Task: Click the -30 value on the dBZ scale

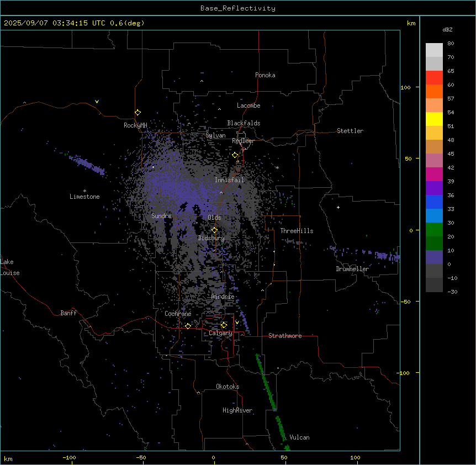Action: pos(452,292)
